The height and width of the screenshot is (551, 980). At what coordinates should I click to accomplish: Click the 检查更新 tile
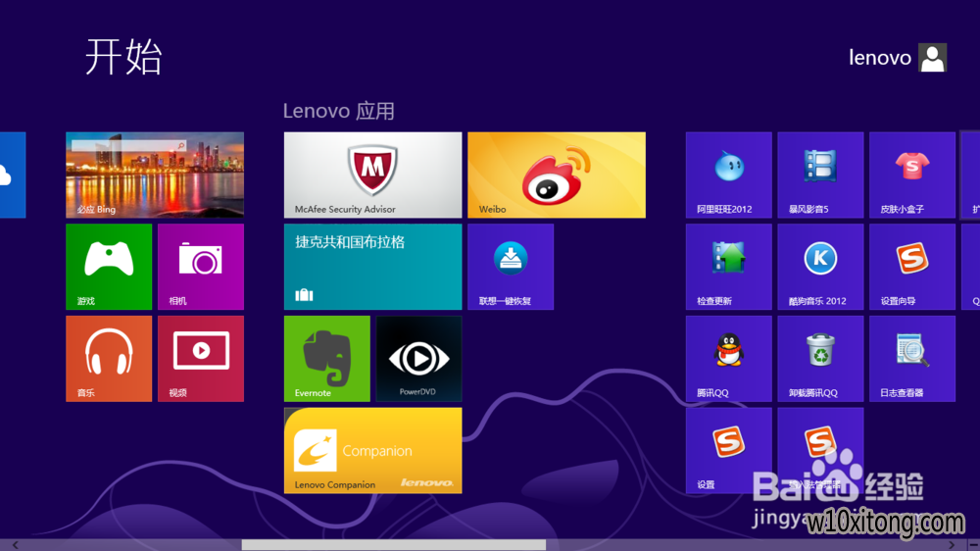pyautogui.click(x=729, y=267)
